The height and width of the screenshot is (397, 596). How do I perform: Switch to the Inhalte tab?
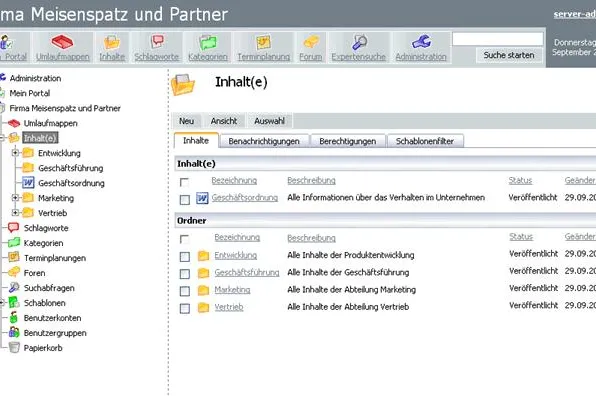pyautogui.click(x=196, y=140)
